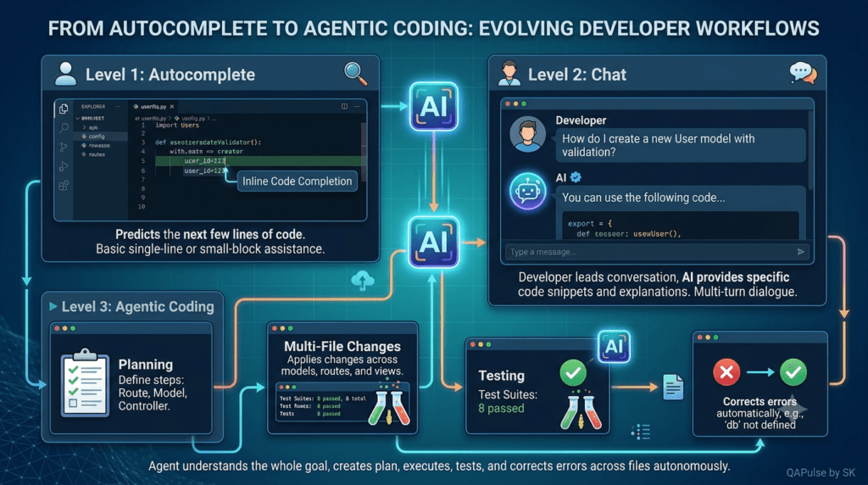Image resolution: width=868 pixels, height=485 pixels.
Task: Click the red X circle in Corrects errors window
Action: pos(726,372)
